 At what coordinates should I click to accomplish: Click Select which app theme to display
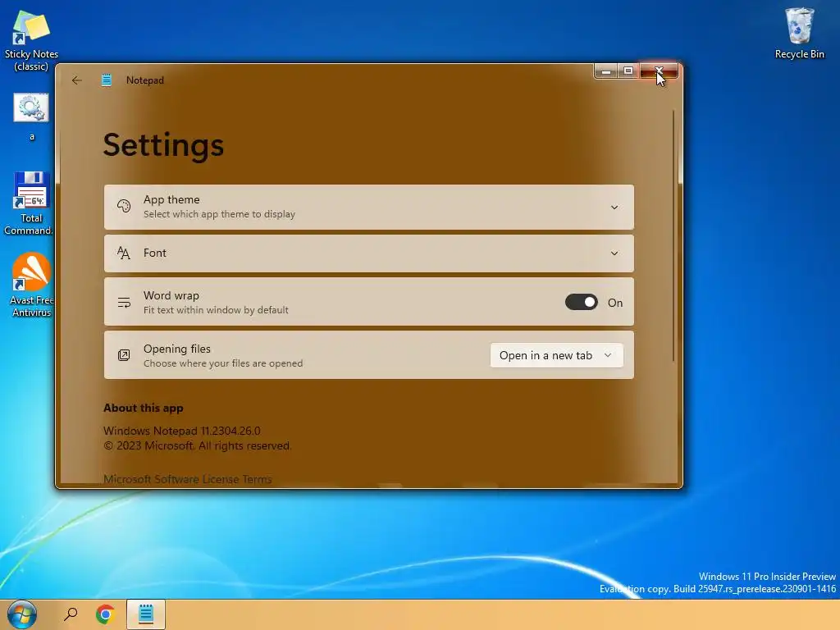click(219, 214)
